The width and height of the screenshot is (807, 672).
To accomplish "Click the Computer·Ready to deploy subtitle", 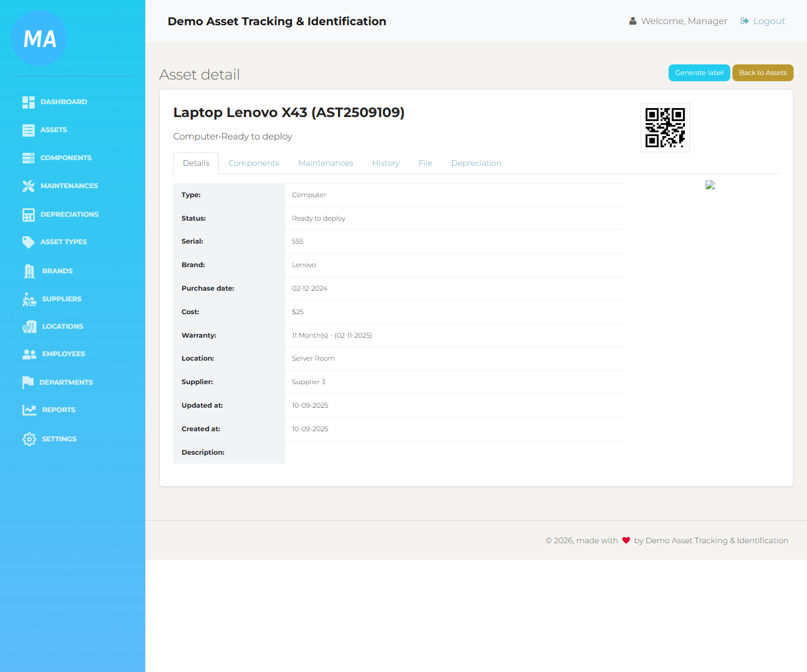I will pyautogui.click(x=233, y=137).
